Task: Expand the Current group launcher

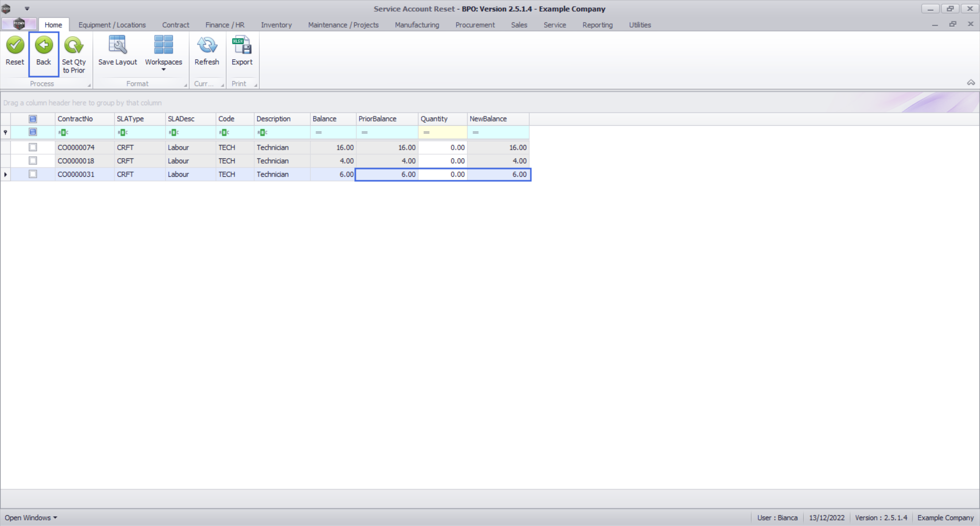Action: tap(223, 85)
